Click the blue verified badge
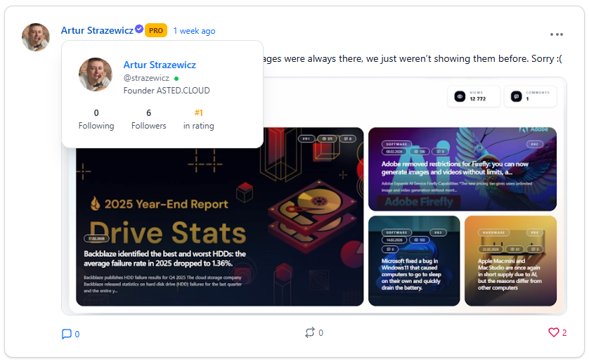589x364 pixels. [x=139, y=29]
